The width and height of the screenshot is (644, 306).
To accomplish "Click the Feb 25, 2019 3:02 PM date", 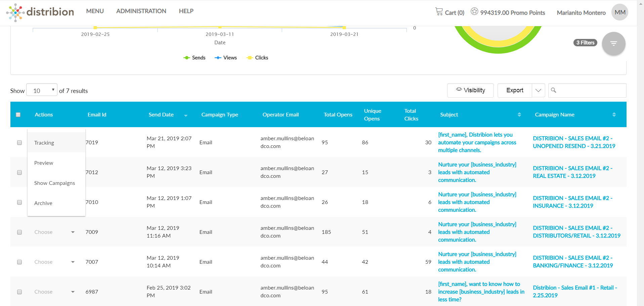I will click(169, 292).
